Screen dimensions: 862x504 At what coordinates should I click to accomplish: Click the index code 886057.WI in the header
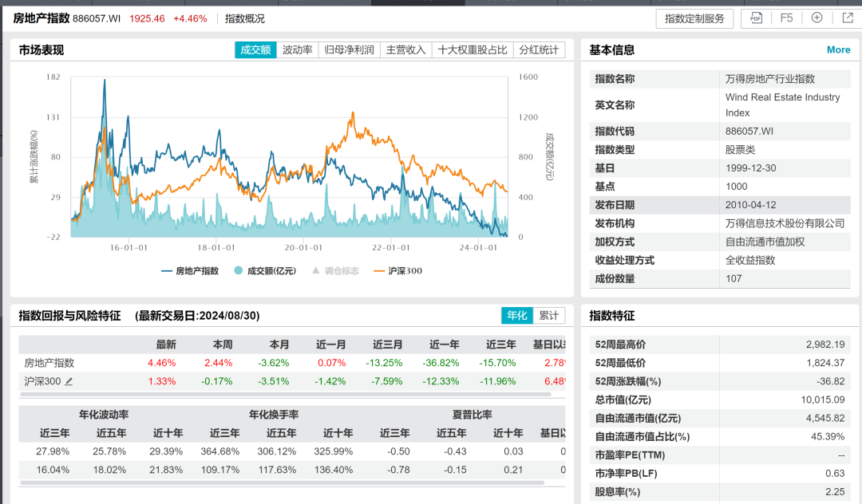coord(97,18)
